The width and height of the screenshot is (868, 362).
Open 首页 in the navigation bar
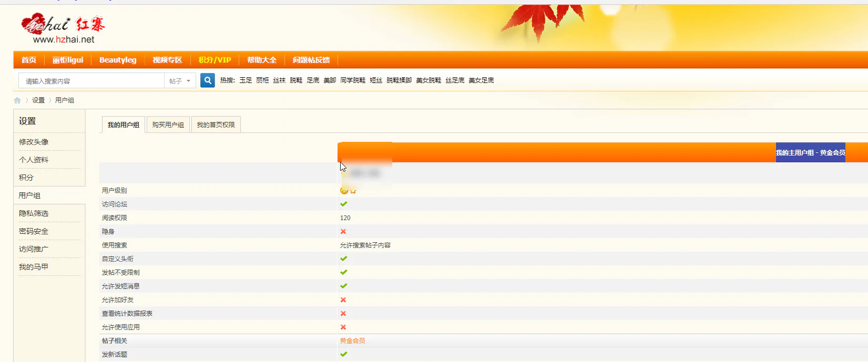point(29,60)
